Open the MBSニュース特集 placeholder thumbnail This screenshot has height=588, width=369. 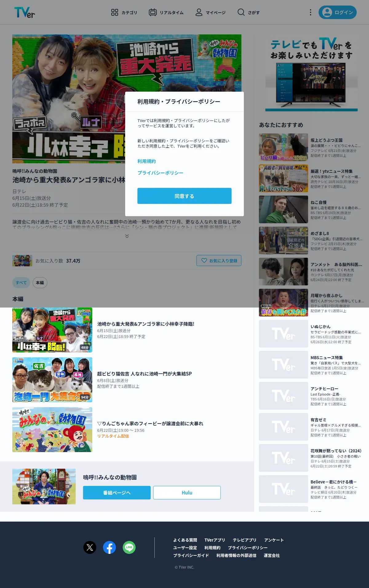(x=284, y=365)
